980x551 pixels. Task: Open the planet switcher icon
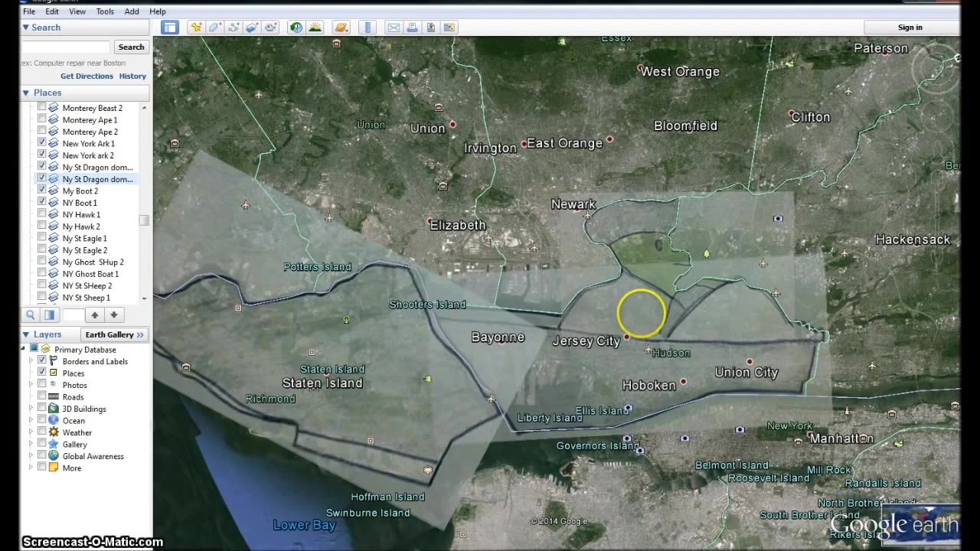click(341, 28)
